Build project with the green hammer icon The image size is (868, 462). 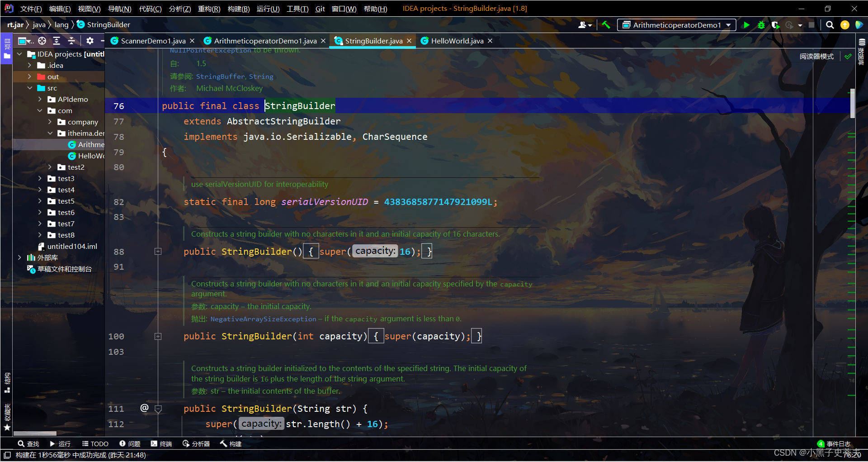606,25
